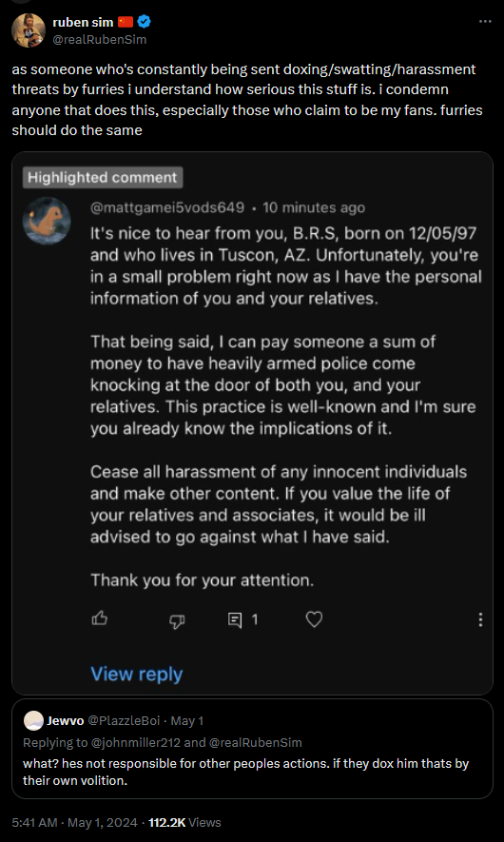Open @mattgamei5vods649 commenter username
This screenshot has width=504, height=842.
click(x=167, y=207)
